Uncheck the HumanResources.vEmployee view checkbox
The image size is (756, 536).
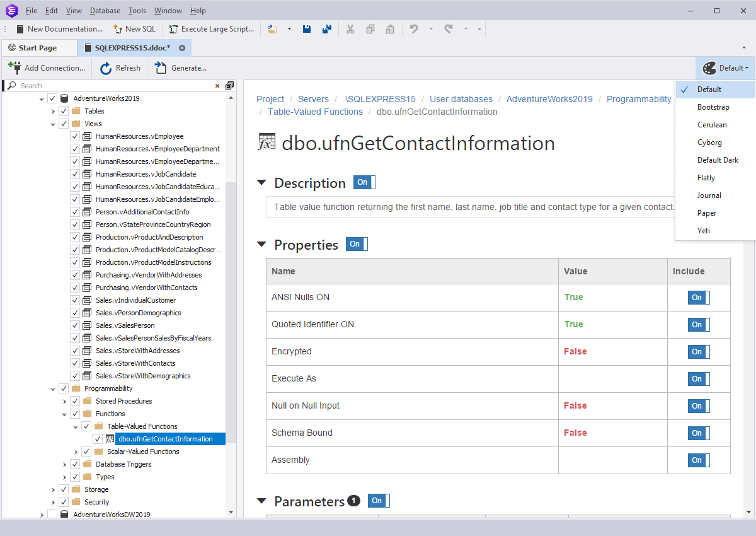click(74, 136)
